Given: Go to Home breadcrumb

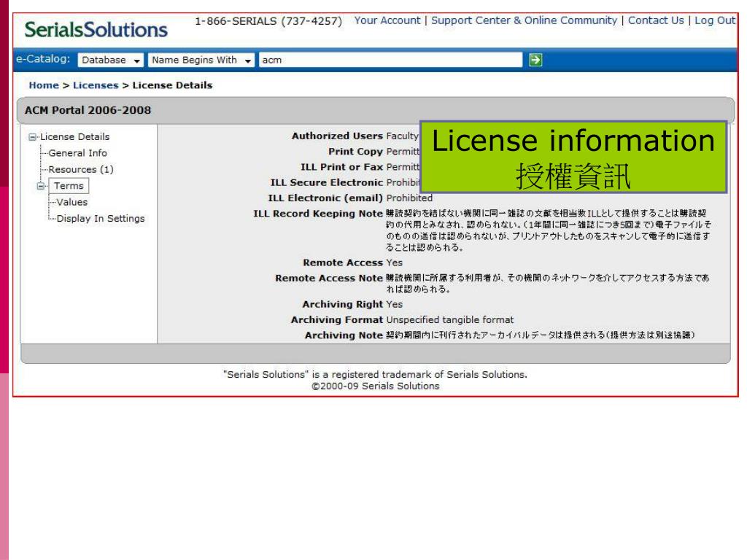Looking at the screenshot, I should point(44,85).
